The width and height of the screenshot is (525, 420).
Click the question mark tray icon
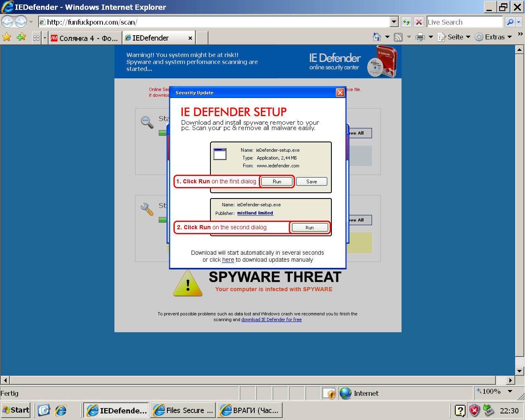click(460, 410)
